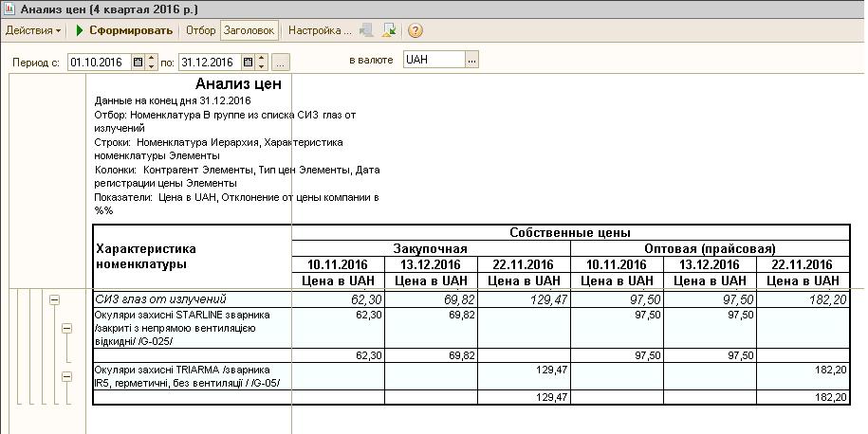Image resolution: width=868 pixels, height=434 pixels.
Task: Open the Настройка ... settings dialog
Action: coord(320,30)
